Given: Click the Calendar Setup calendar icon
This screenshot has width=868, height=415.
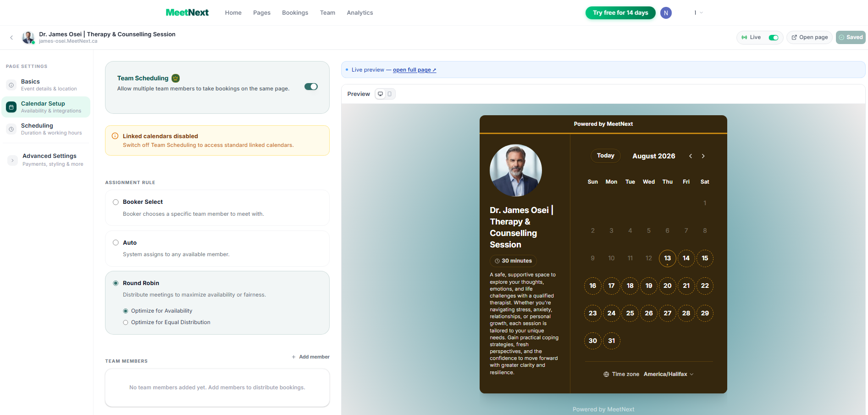Looking at the screenshot, I should click(x=11, y=107).
